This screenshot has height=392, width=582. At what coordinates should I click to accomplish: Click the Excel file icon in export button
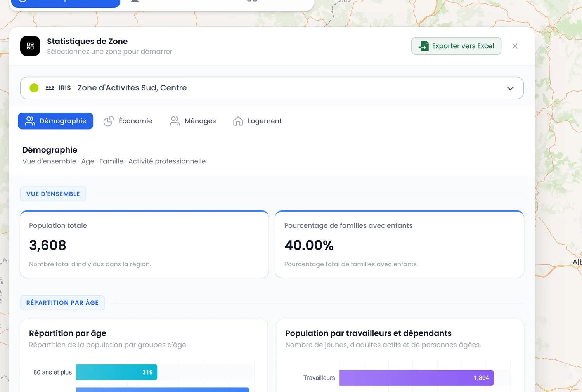(424, 46)
